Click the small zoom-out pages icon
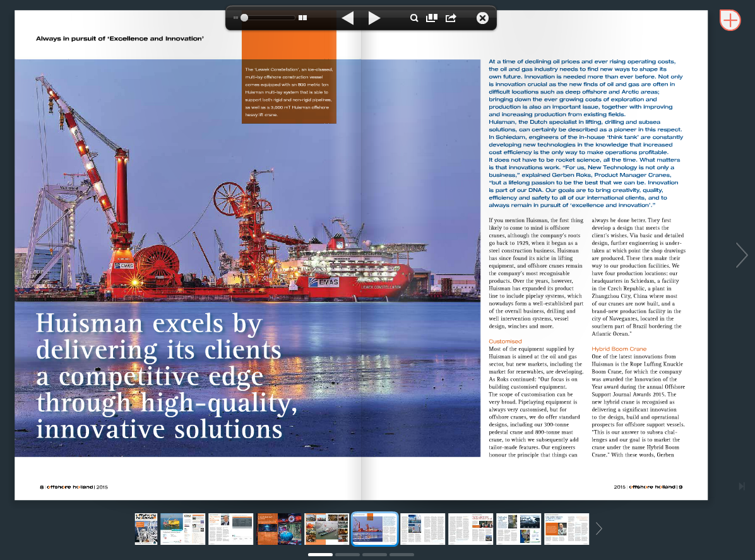Image resolution: width=755 pixels, height=560 pixels. [x=235, y=18]
